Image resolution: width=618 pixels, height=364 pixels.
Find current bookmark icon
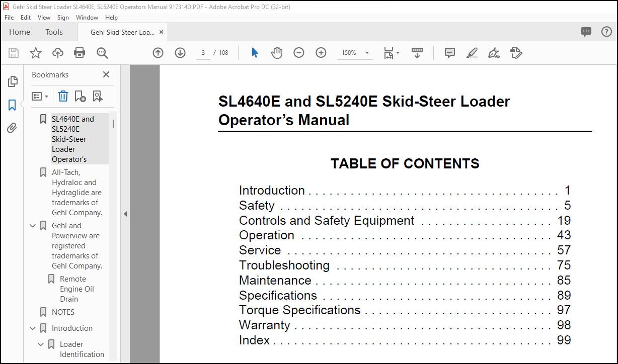coord(98,96)
